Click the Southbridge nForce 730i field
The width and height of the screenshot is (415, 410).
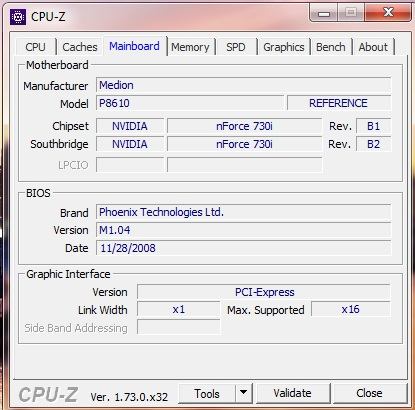pos(245,144)
